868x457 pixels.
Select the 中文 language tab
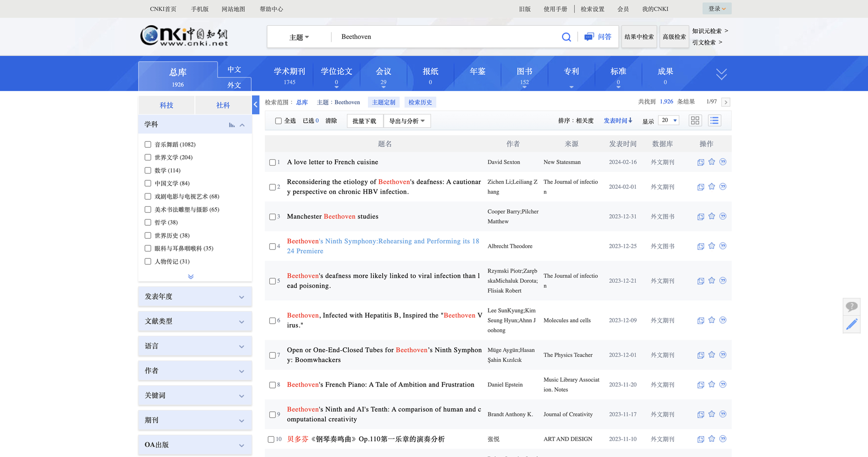[x=234, y=69]
